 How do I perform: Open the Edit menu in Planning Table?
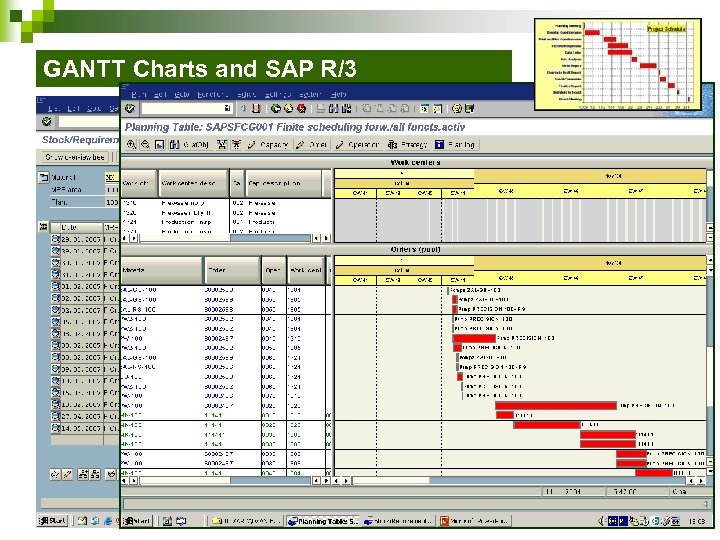tap(160, 94)
